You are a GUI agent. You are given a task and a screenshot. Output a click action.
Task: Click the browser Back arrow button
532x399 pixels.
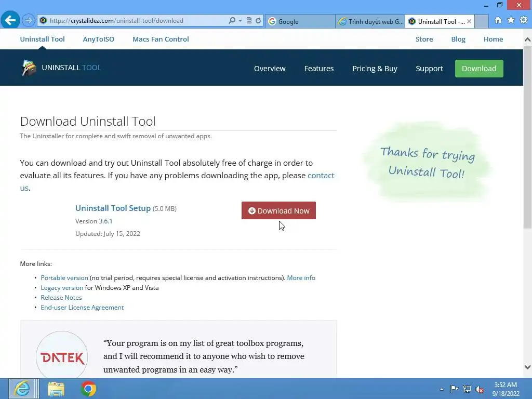click(10, 20)
